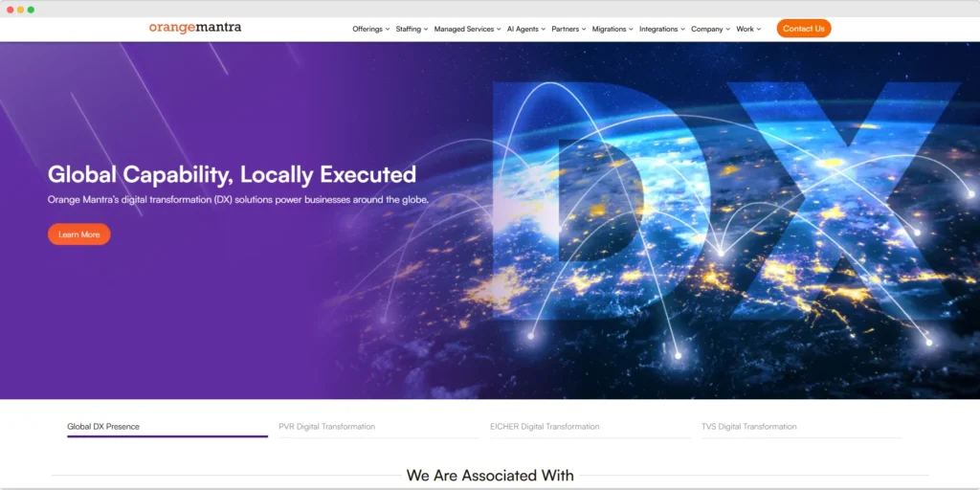Open the Offerings menu

(370, 29)
